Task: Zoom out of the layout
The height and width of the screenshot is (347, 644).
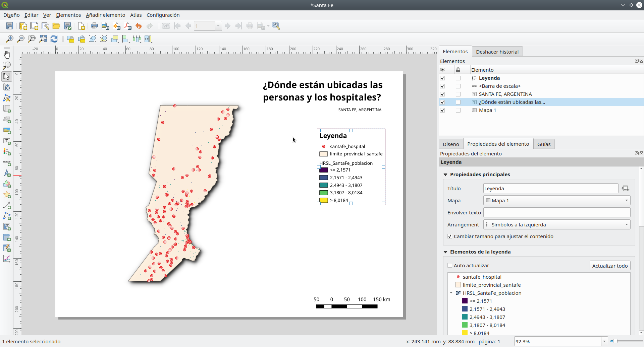Action: [21, 39]
